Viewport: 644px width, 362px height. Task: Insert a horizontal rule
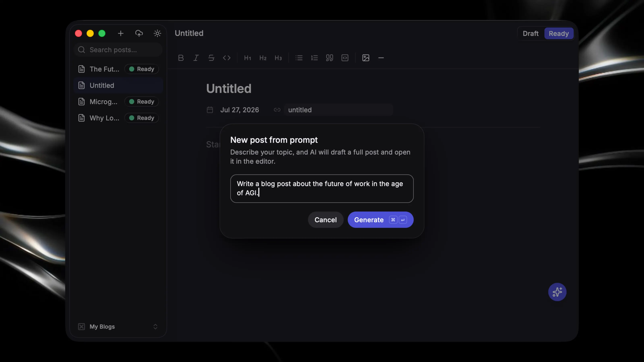click(381, 58)
